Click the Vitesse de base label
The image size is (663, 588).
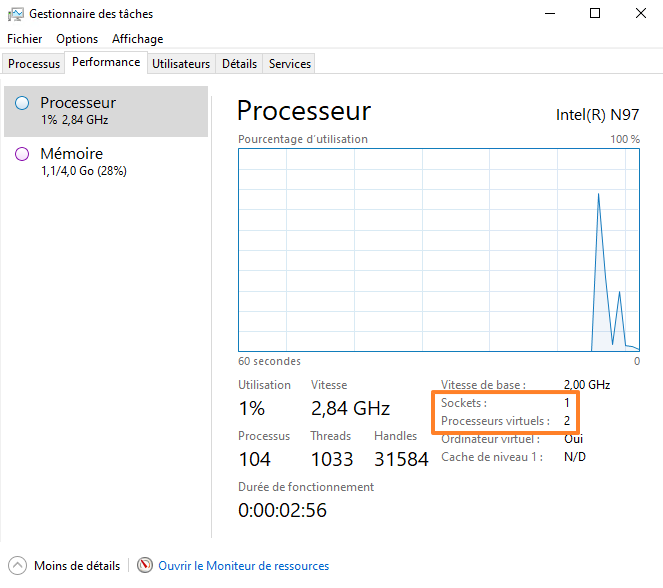pyautogui.click(x=483, y=385)
